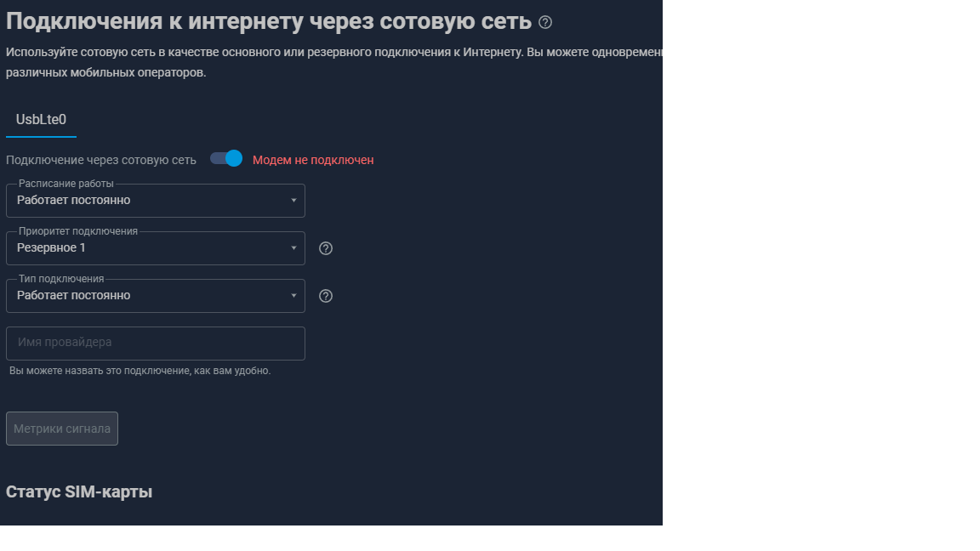Open the Расписание работы dropdown
The image size is (980, 551).
[x=156, y=201]
